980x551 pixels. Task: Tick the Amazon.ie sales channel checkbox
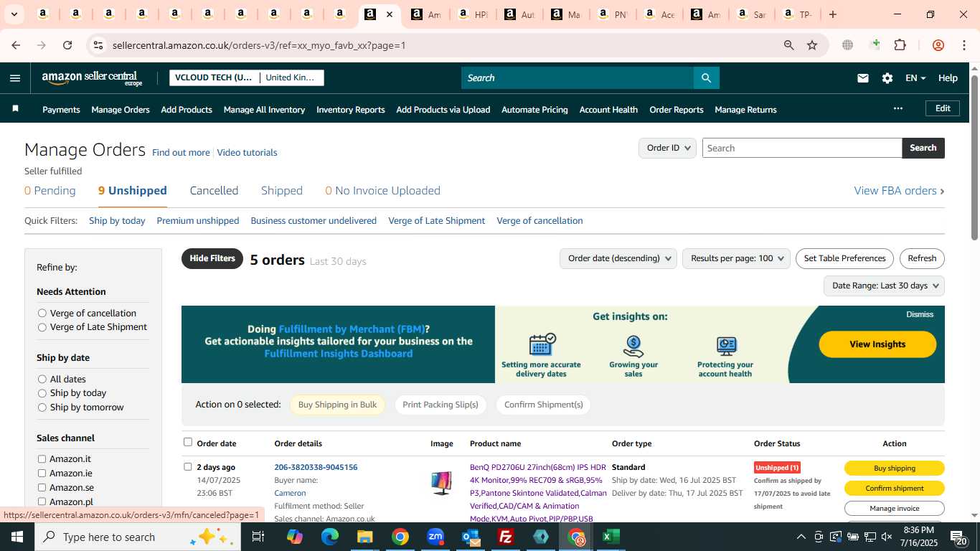[x=42, y=474]
